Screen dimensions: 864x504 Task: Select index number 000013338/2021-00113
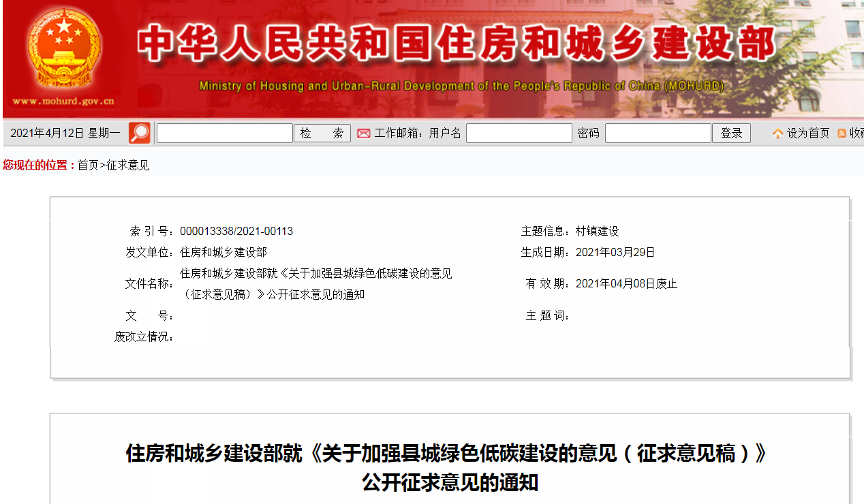(236, 232)
